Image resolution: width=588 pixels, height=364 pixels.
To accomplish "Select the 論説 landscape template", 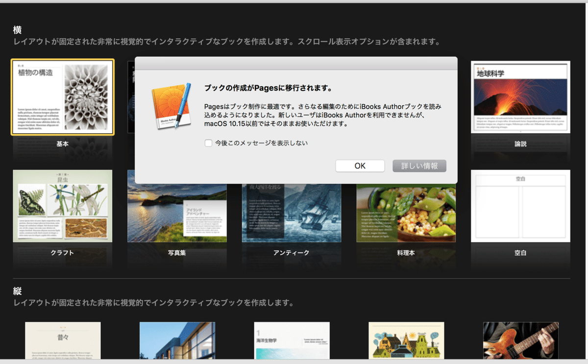I will pyautogui.click(x=520, y=97).
